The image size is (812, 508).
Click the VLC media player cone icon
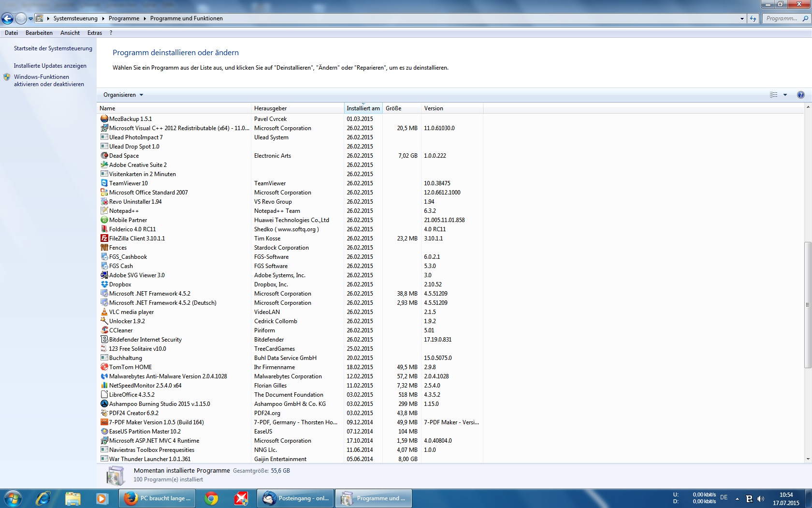click(x=104, y=312)
